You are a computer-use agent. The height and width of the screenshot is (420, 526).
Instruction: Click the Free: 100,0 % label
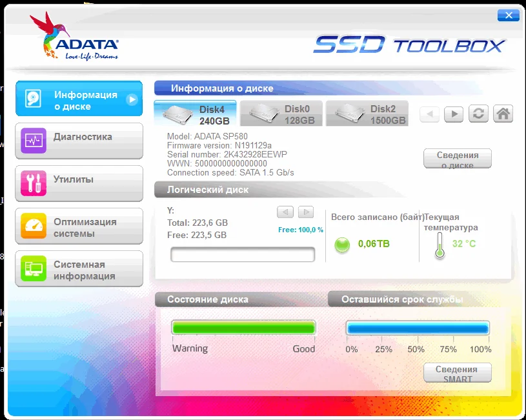pyautogui.click(x=301, y=230)
